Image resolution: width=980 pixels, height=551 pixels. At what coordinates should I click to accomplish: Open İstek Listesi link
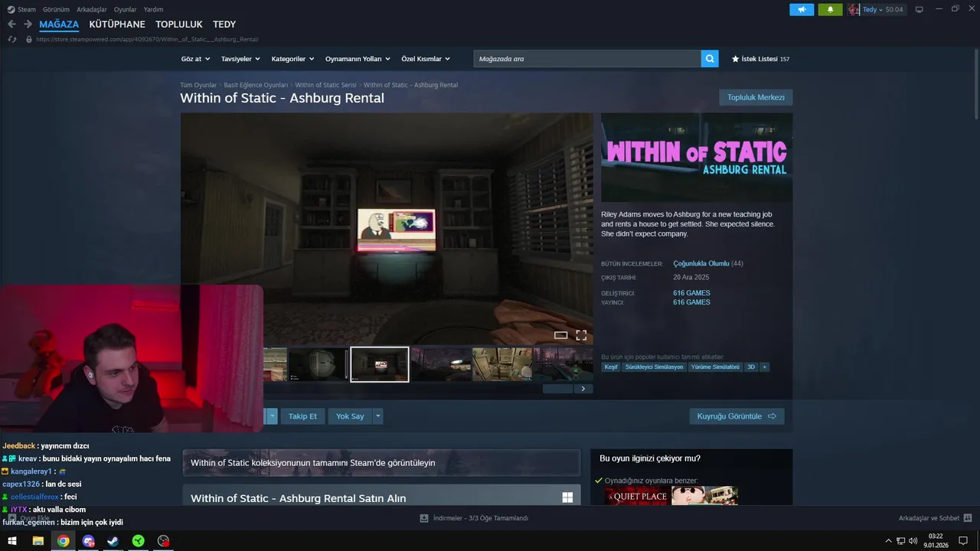tap(760, 59)
